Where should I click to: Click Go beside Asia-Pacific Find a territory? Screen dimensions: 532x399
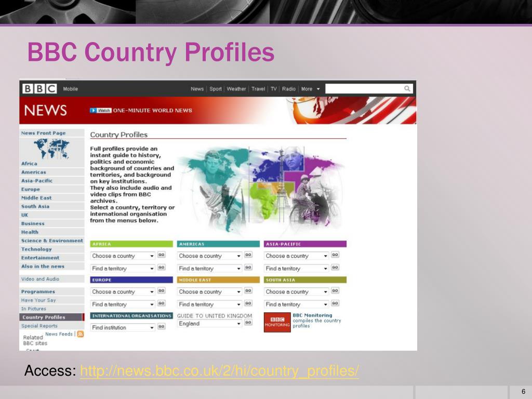[335, 268]
